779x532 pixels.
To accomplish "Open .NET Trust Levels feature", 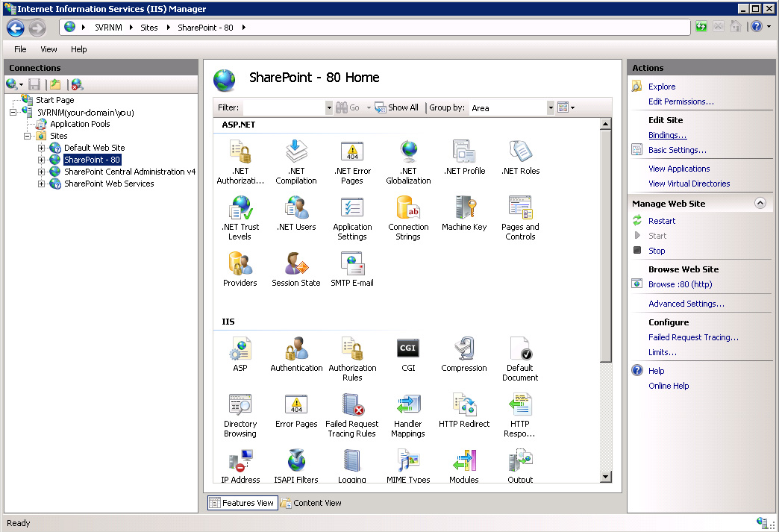I will click(240, 218).
